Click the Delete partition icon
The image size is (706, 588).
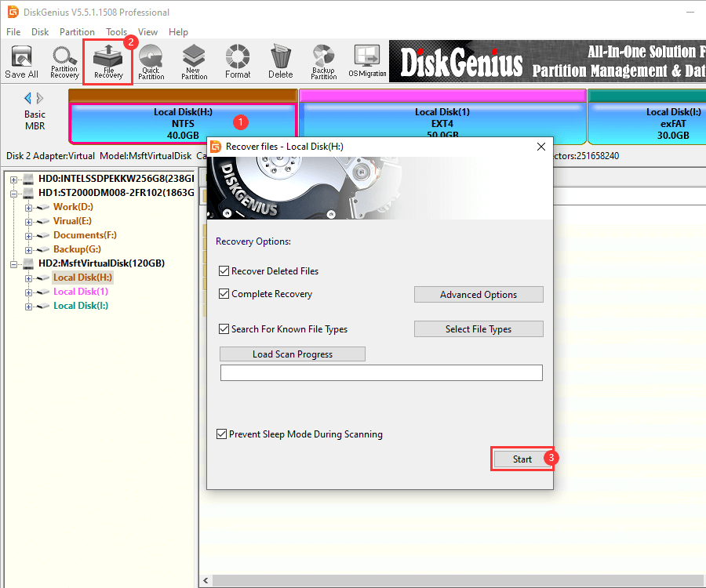pyautogui.click(x=281, y=62)
